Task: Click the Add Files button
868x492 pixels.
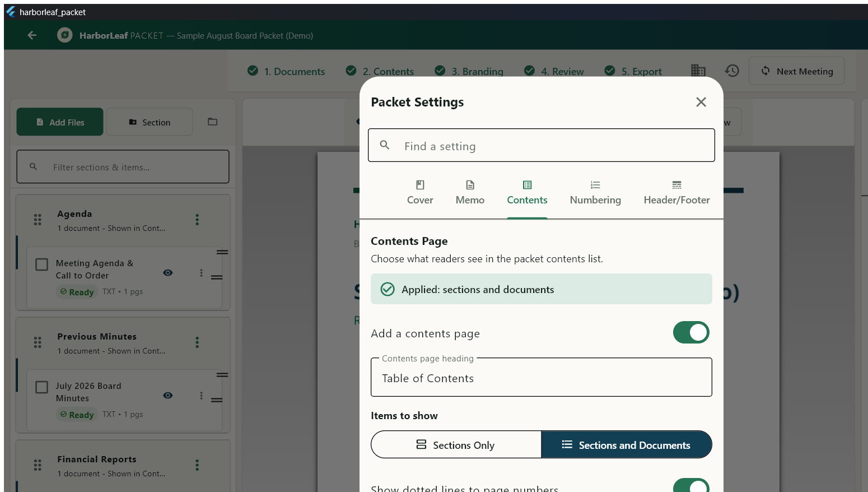Action: 60,122
